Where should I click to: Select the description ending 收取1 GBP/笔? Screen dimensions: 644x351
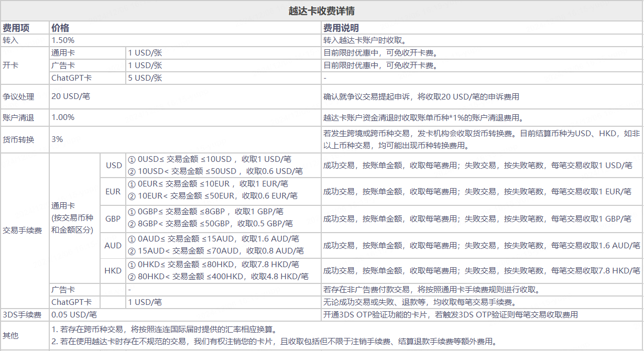tap(477, 218)
